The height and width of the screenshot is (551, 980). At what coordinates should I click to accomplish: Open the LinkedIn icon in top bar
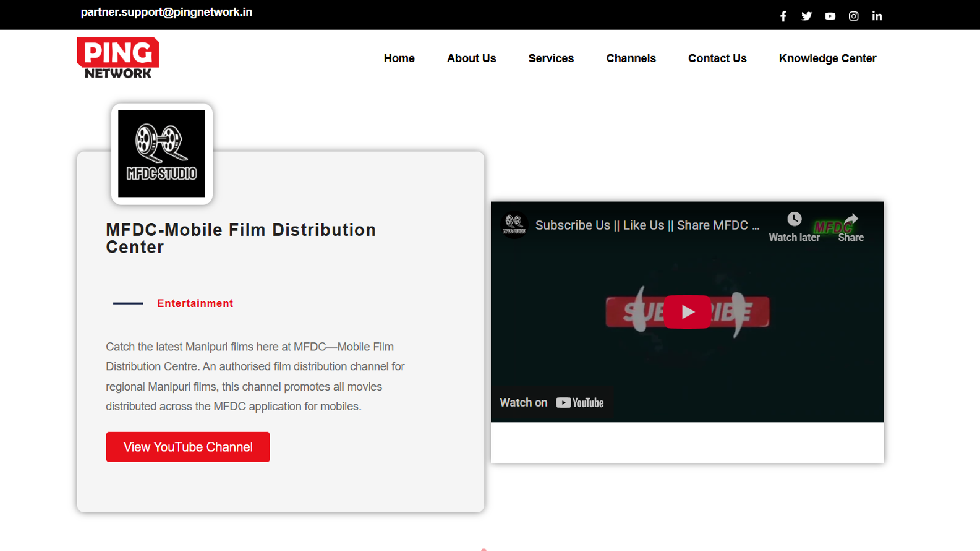point(877,16)
